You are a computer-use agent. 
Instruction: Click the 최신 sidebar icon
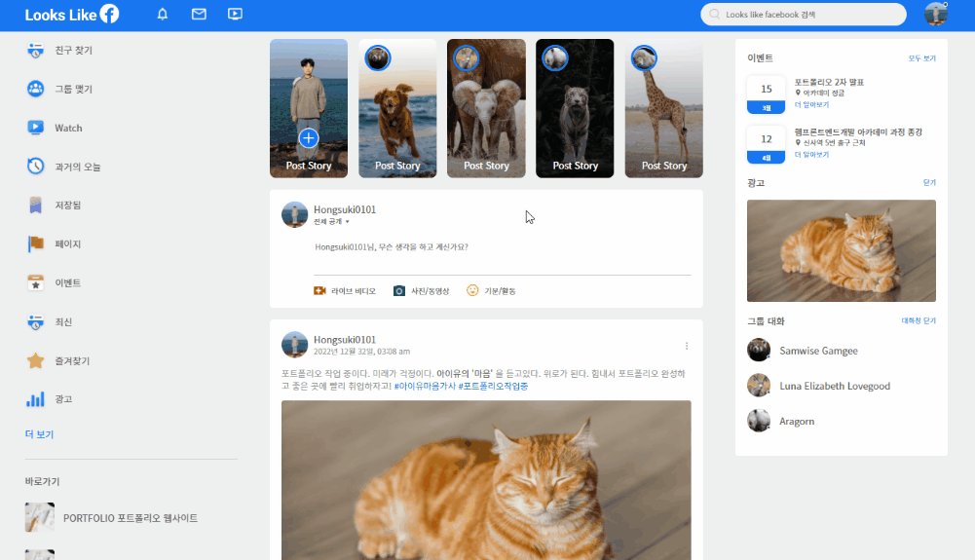point(35,322)
